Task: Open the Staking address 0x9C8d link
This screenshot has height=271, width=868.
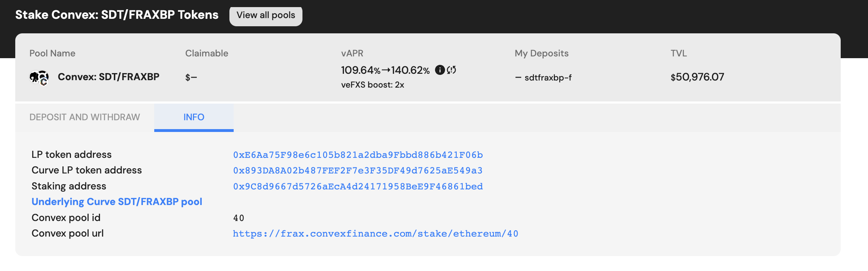Action: (x=358, y=187)
